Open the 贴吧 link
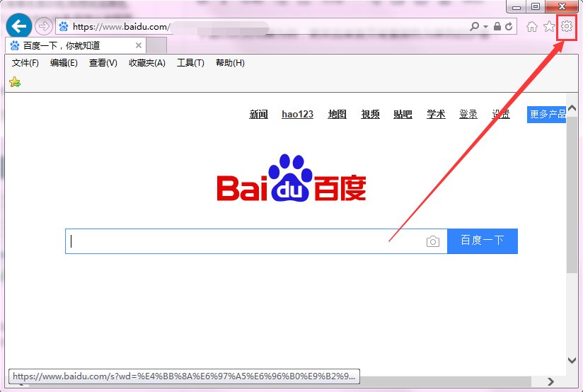Viewport: 583px width, 392px height. click(403, 114)
